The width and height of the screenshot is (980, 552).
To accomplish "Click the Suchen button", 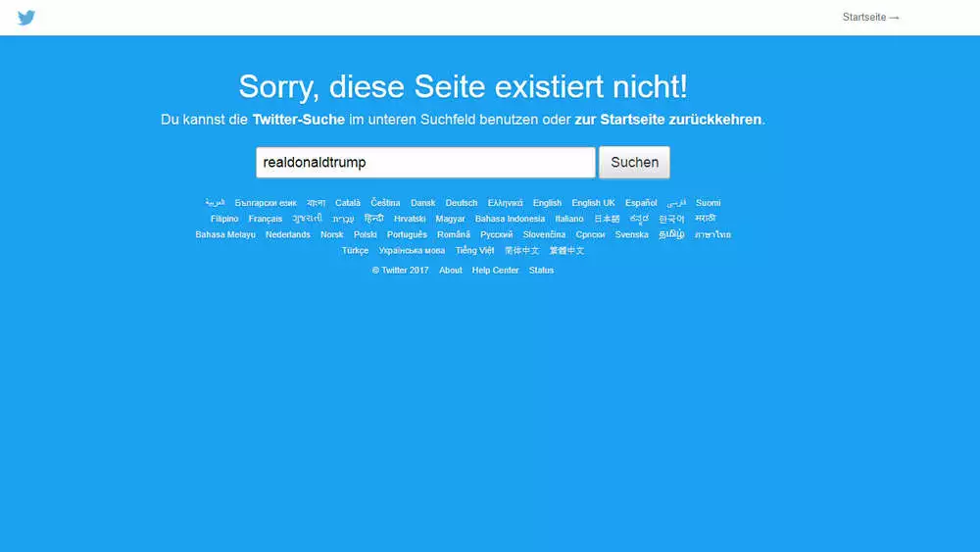I will point(634,163).
